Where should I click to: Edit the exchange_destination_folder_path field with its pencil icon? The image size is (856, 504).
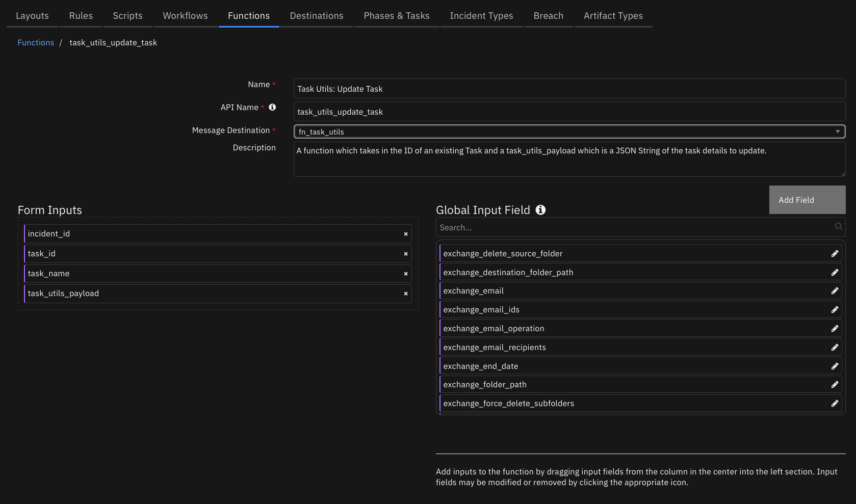click(835, 272)
